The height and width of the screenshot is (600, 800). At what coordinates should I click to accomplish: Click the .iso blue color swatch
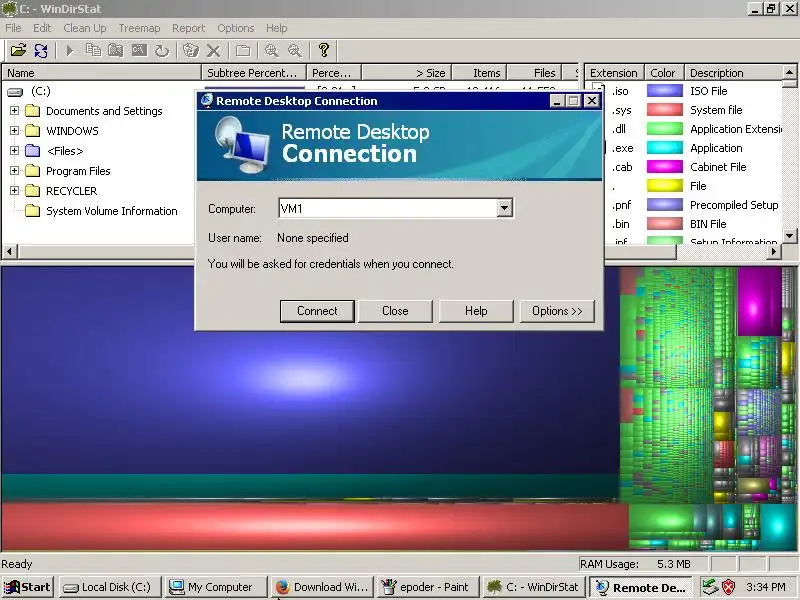[665, 91]
